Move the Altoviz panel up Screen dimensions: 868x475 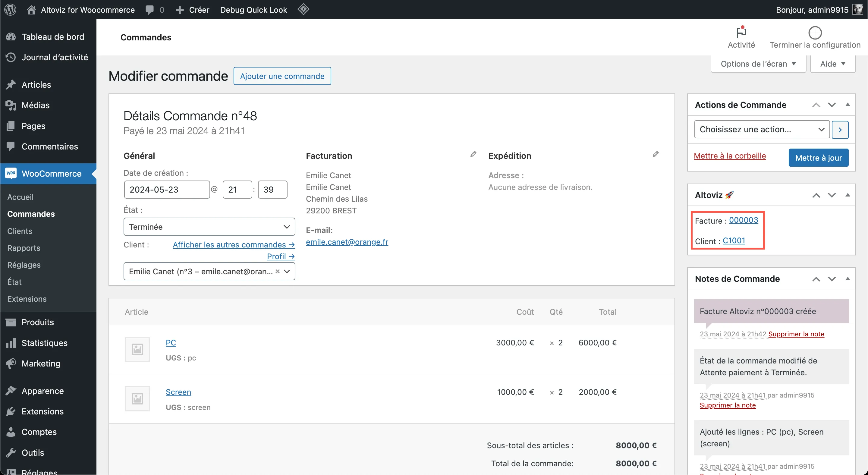point(816,195)
